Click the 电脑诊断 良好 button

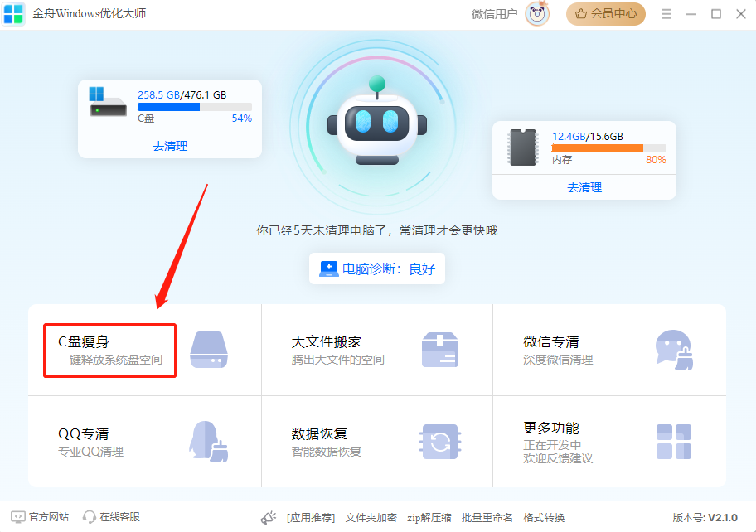(x=377, y=268)
